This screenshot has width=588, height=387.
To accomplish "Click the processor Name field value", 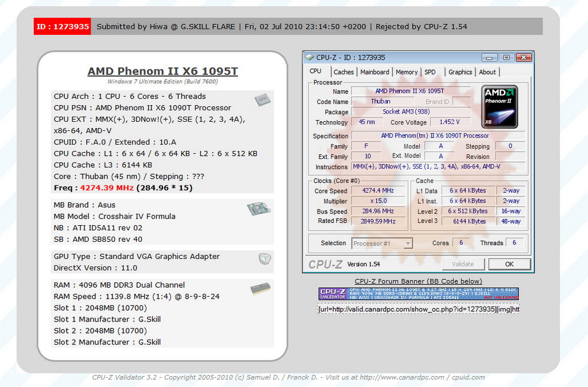I will click(x=410, y=91).
